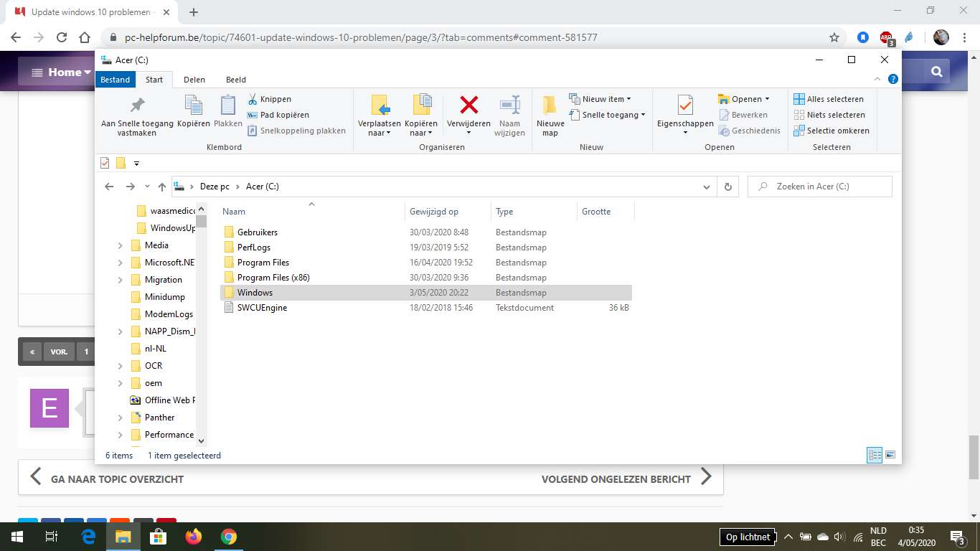980x551 pixels.
Task: Click the navigation pane scroll down arrow
Action: point(201,441)
